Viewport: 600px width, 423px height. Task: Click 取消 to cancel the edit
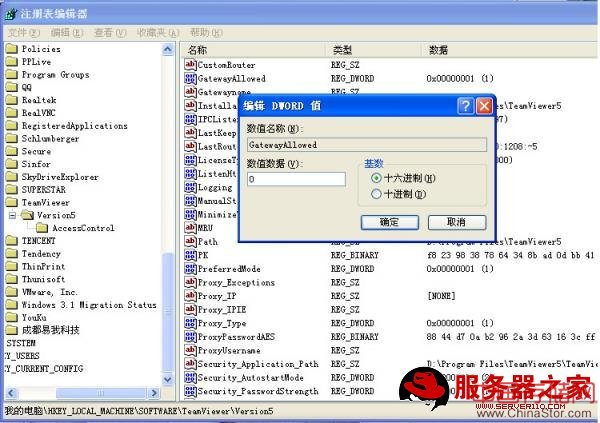[454, 222]
